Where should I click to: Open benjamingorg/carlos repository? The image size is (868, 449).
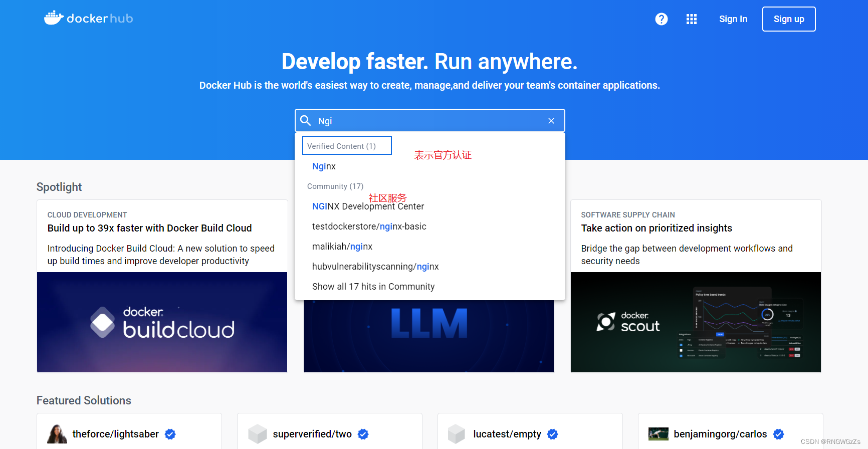click(x=720, y=434)
